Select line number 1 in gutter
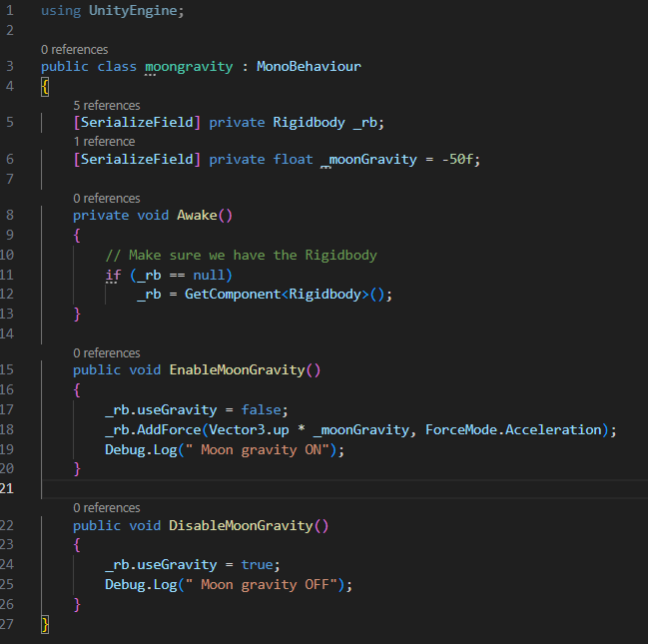The height and width of the screenshot is (644, 648). tap(10, 11)
